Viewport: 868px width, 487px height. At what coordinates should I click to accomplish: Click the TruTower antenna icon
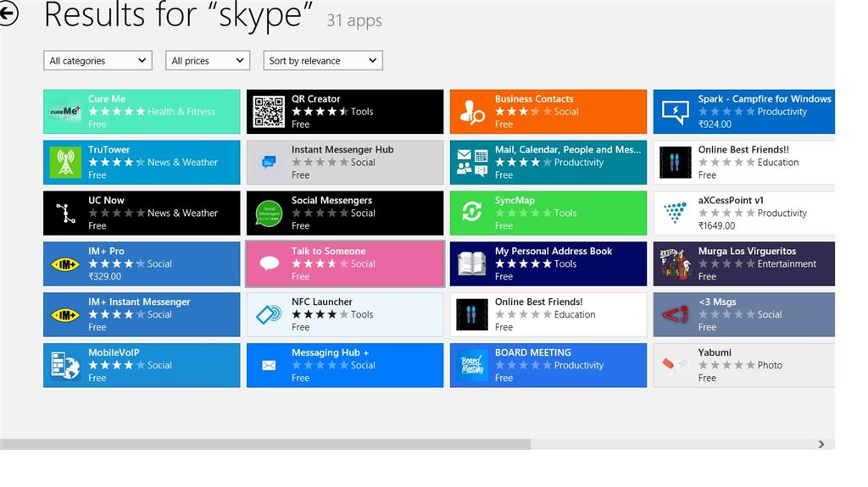tap(65, 162)
